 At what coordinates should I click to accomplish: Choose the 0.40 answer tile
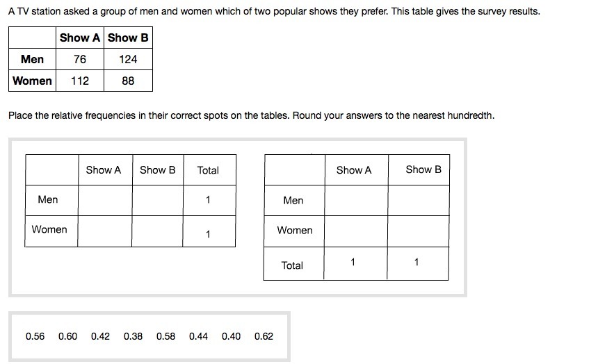(x=231, y=336)
